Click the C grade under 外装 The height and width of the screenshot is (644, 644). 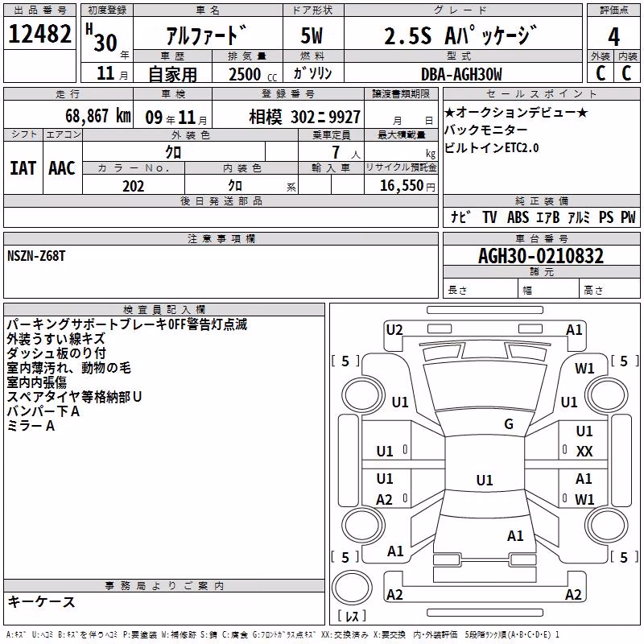click(601, 73)
